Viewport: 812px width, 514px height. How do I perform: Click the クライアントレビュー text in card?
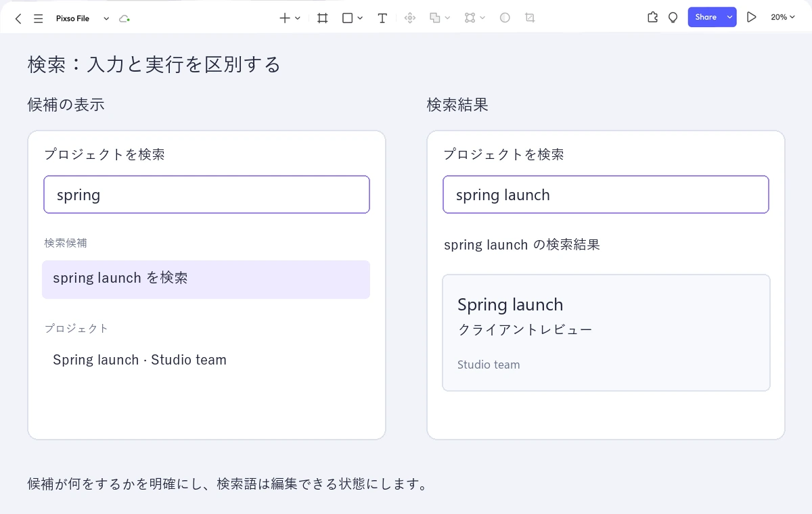(x=525, y=330)
